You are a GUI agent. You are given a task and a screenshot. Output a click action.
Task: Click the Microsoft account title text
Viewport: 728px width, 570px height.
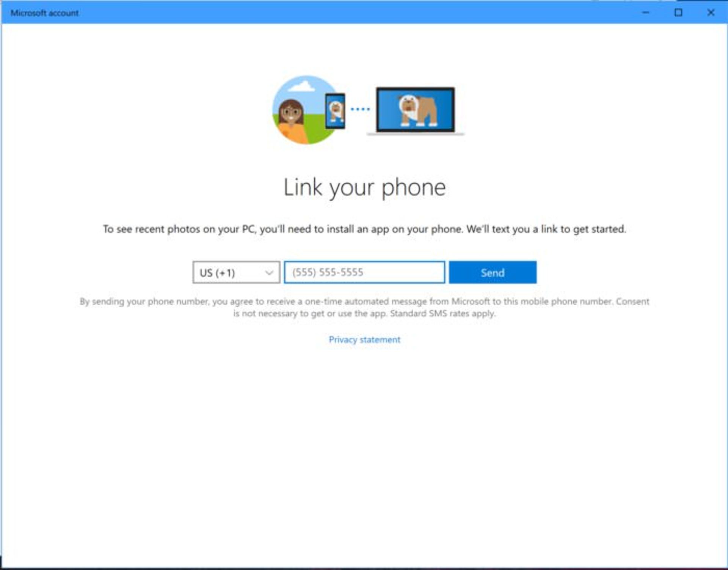click(x=44, y=13)
